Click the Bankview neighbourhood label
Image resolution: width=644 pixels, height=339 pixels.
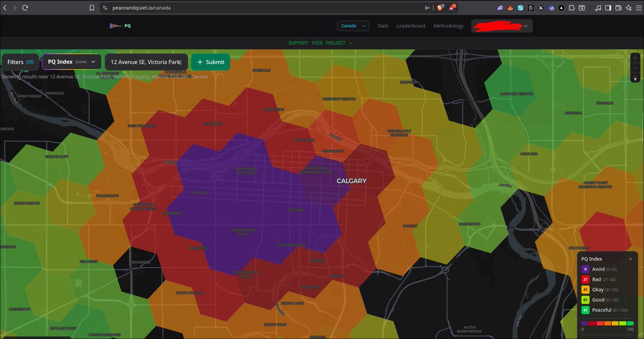coord(198,248)
